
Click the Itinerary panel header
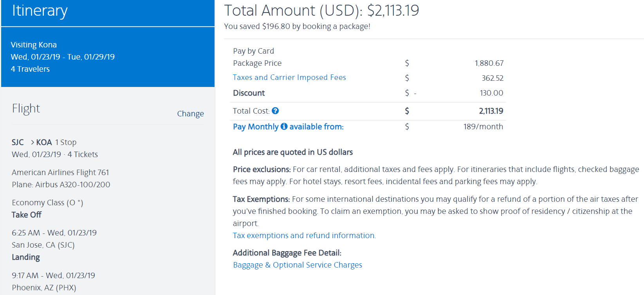(40, 11)
